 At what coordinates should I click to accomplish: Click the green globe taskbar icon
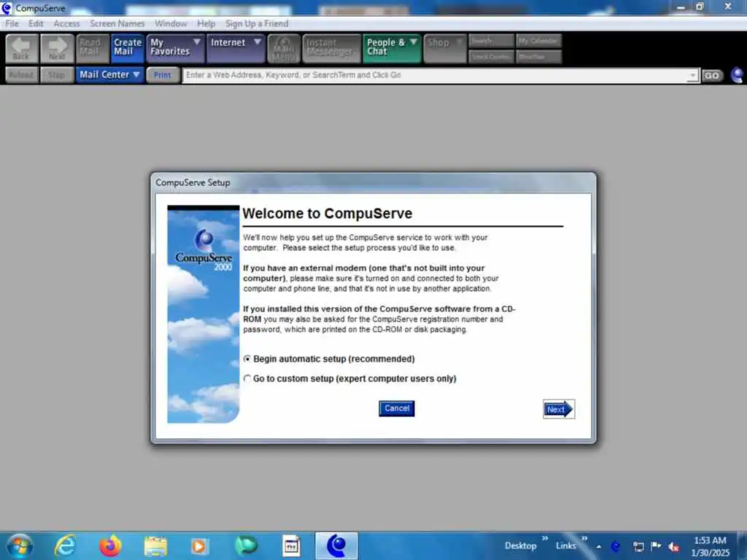click(246, 545)
